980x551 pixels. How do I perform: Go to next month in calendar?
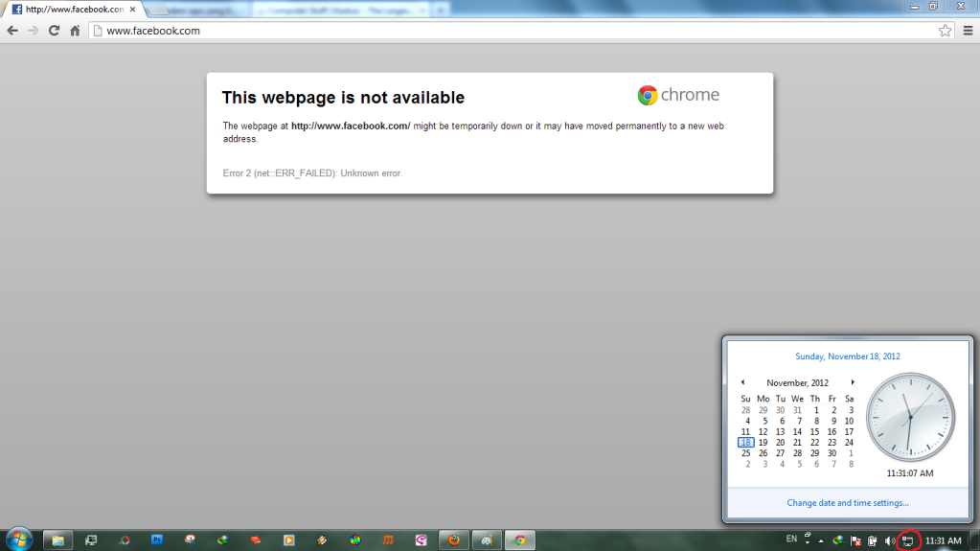pos(853,382)
